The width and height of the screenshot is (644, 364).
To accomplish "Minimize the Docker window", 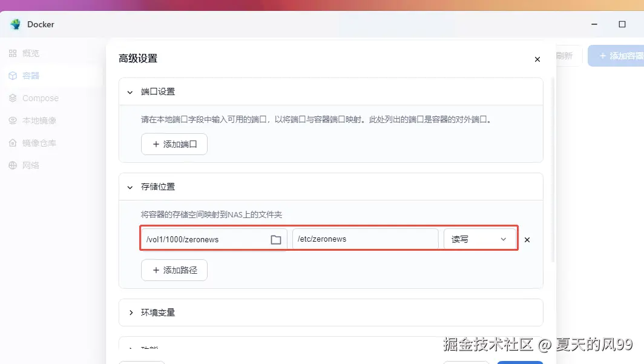I will [594, 24].
